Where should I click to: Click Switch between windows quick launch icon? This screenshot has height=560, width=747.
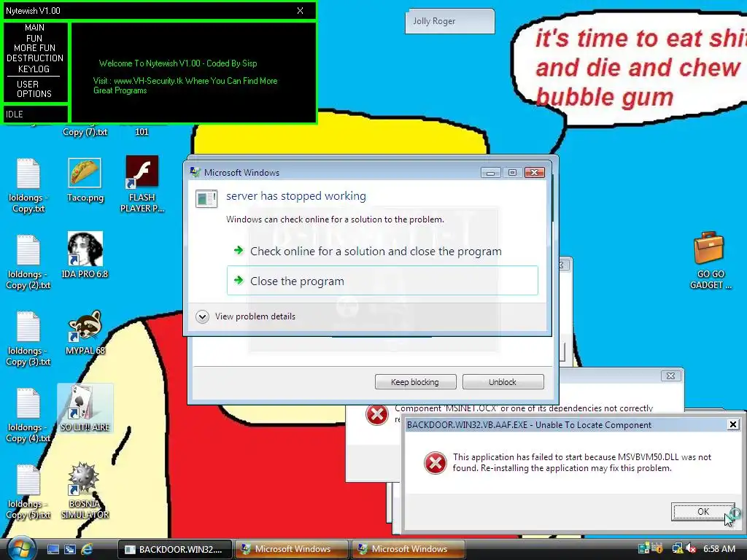point(70,549)
